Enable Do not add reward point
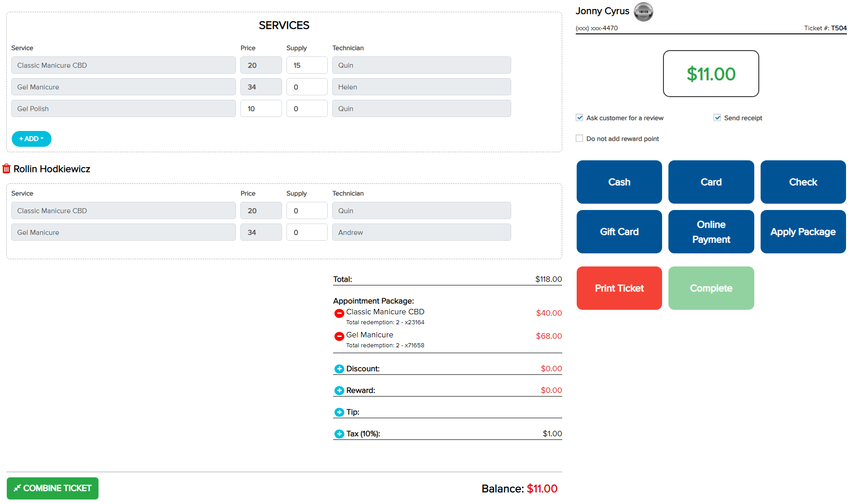 [579, 139]
